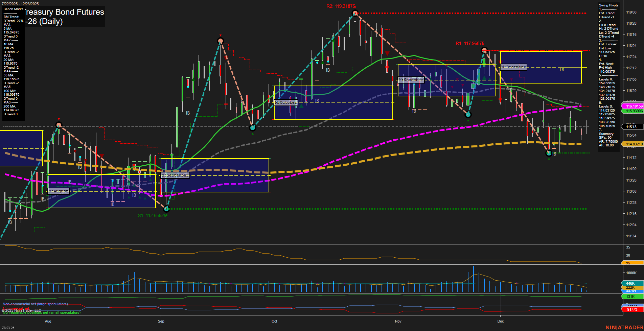Click the M:August monthly label
Viewport: 644px width, 331px height.
pos(59,191)
